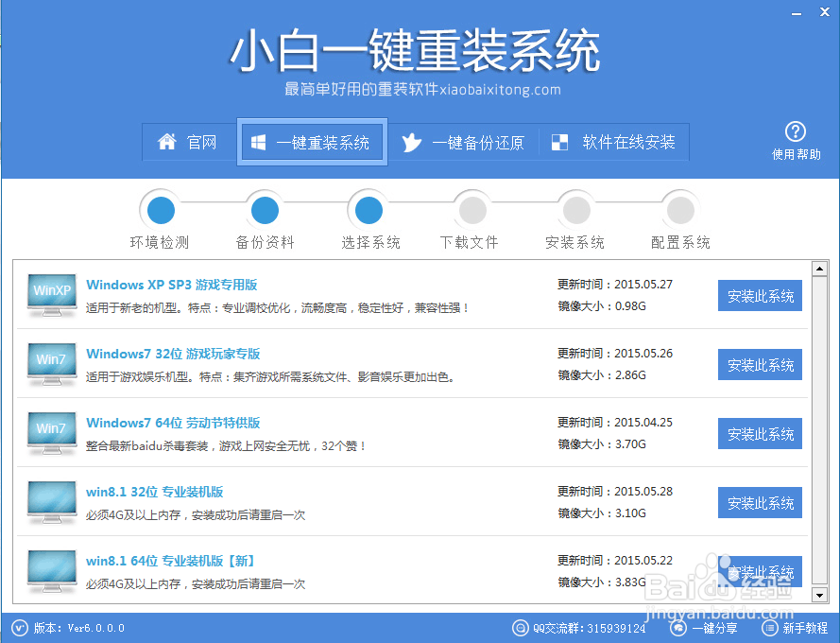Click the 备份资料 progress circle
Image resolution: width=840 pixels, height=643 pixels.
(264, 210)
